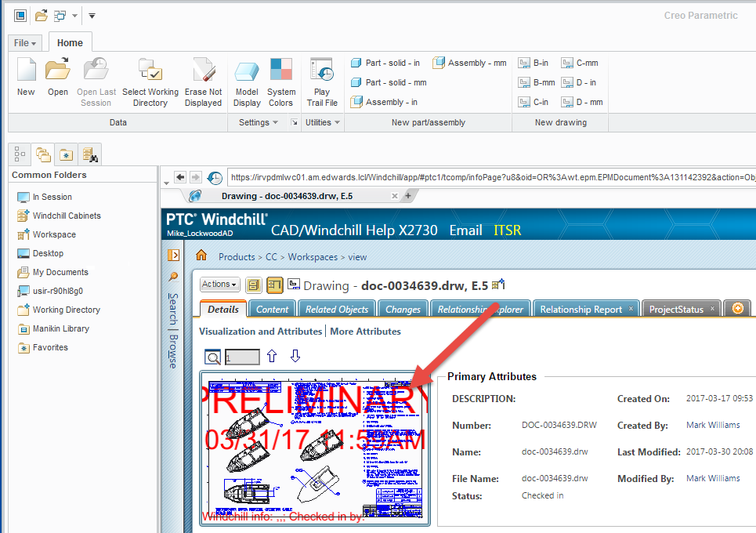Viewport: 756px width, 533px height.
Task: Click the Windchill search magnifier icon
Action: pos(172,277)
